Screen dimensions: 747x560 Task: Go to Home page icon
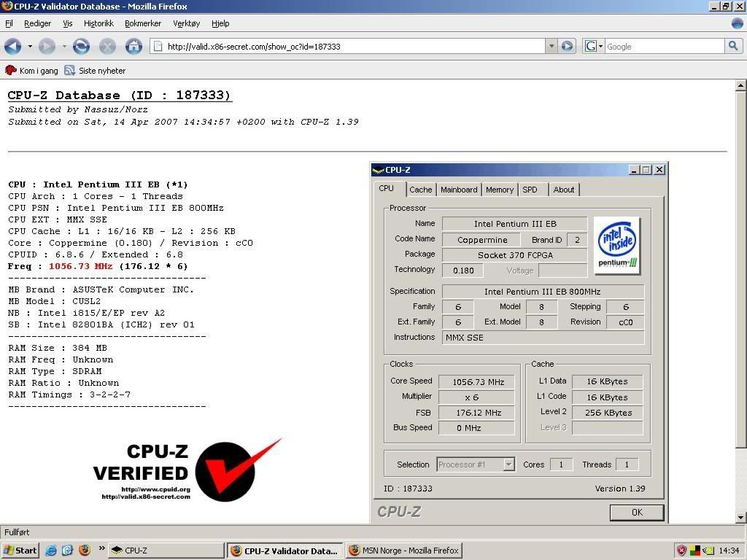pos(133,46)
